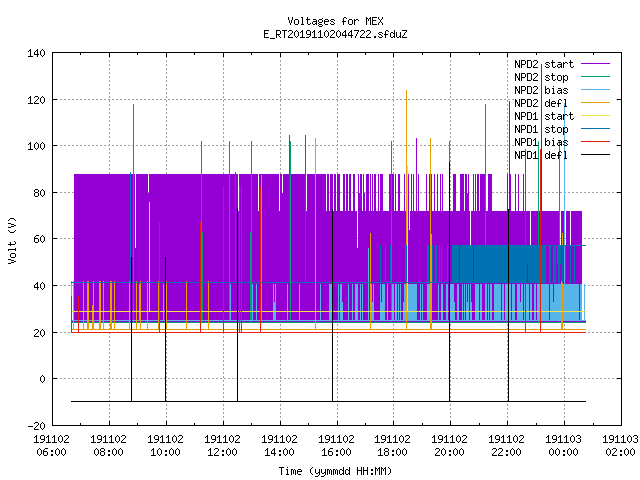
Task: Click the 191102 12:00 time tick label
Action: point(222,446)
